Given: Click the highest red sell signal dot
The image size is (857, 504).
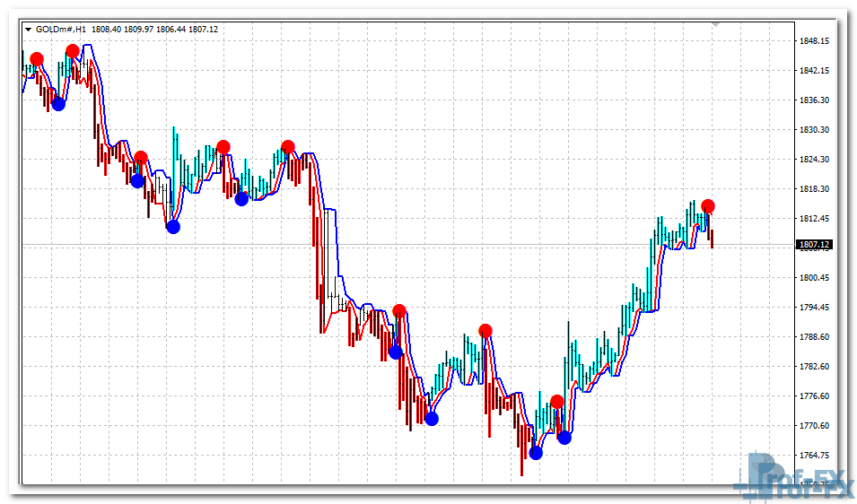Looking at the screenshot, I should (73, 51).
